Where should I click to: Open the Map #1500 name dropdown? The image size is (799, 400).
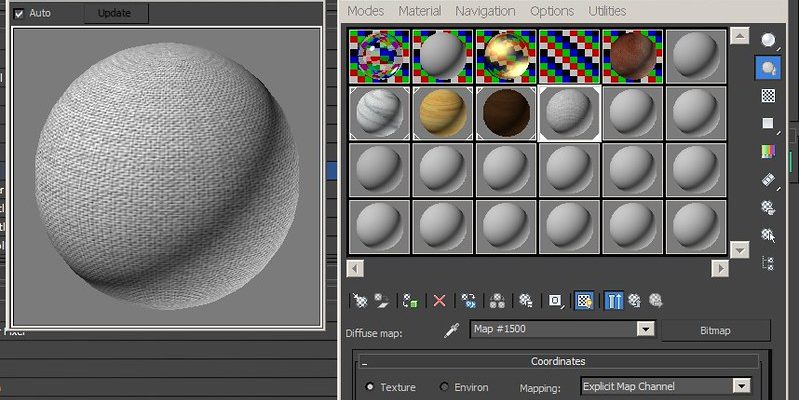645,329
